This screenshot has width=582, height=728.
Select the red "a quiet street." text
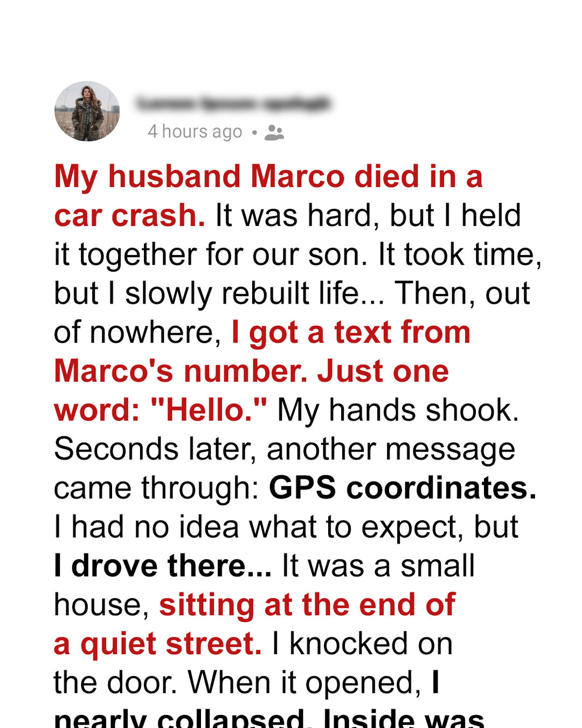coord(158,643)
